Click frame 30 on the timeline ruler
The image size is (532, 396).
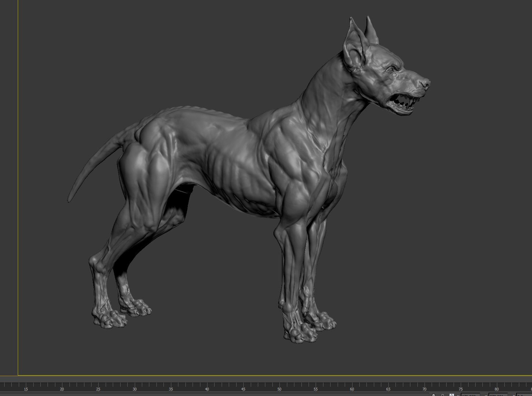(x=135, y=389)
